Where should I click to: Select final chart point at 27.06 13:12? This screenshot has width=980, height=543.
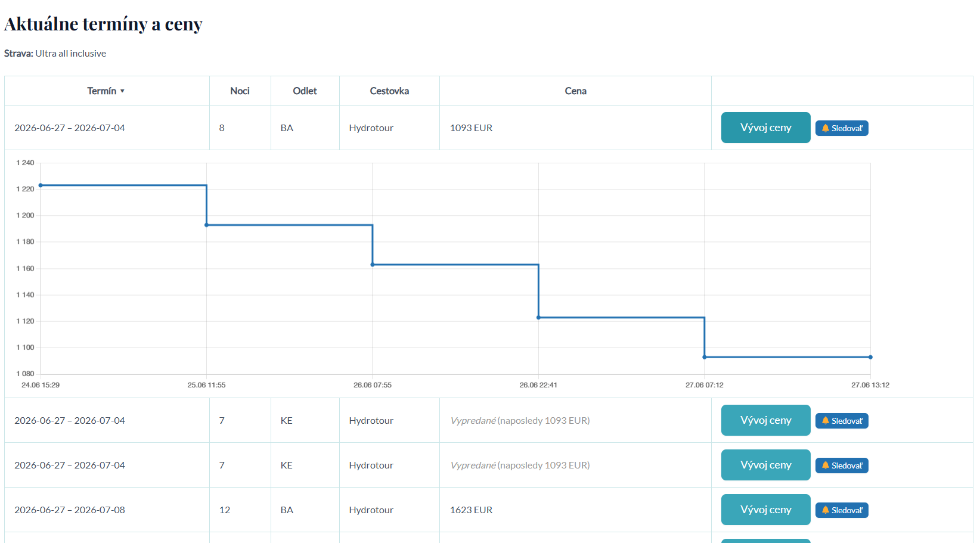click(870, 357)
